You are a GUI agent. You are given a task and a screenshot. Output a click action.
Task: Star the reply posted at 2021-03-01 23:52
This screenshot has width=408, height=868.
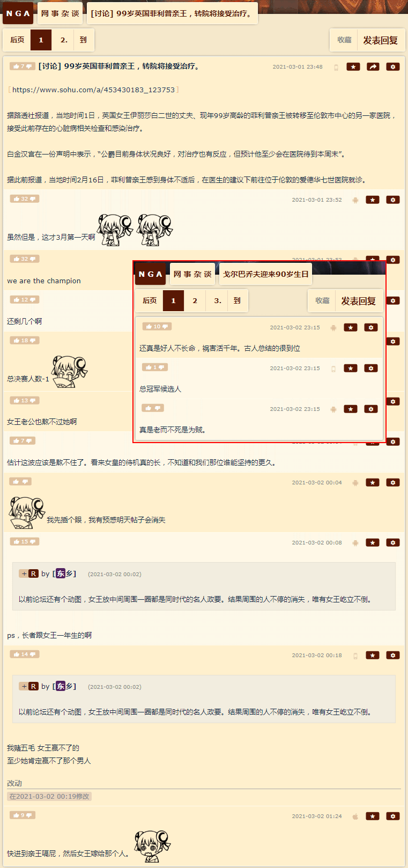pos(373,200)
